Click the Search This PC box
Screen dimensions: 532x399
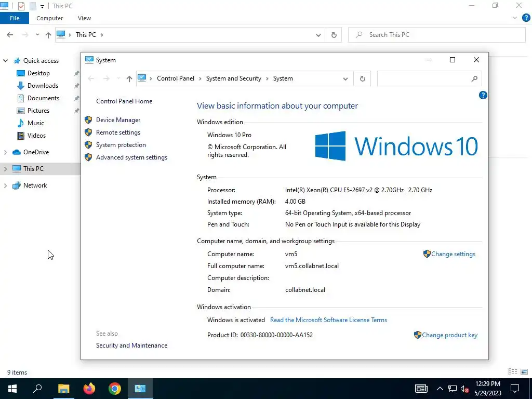[x=437, y=35]
